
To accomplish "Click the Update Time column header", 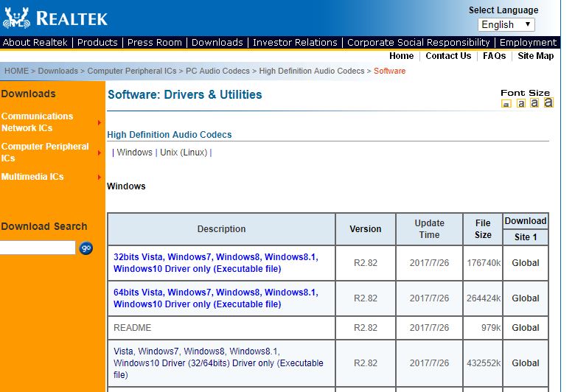I will click(429, 229).
